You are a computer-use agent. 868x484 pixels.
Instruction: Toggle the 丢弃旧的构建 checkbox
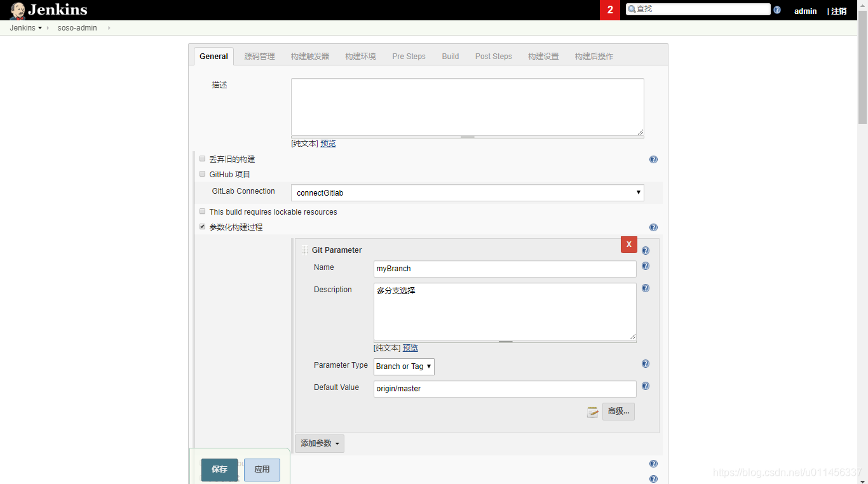tap(203, 159)
